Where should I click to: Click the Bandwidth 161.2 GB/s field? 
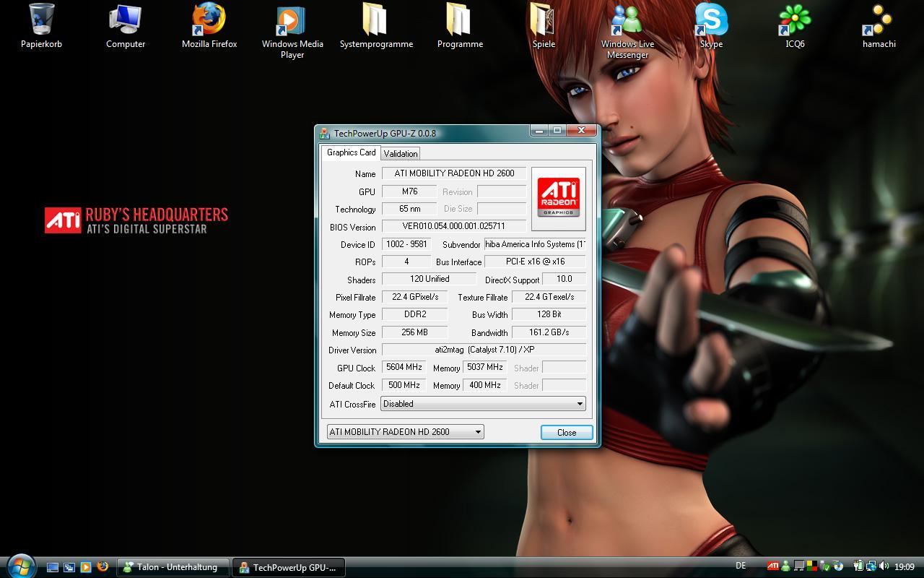coord(549,332)
